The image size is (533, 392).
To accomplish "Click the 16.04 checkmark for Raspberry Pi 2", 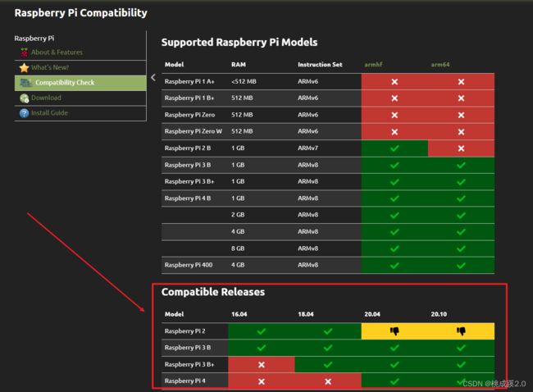I will (261, 331).
